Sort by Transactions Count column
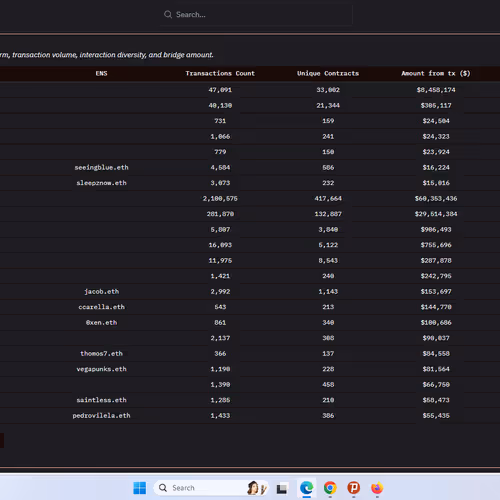Viewport: 500px width, 500px height. pos(220,73)
